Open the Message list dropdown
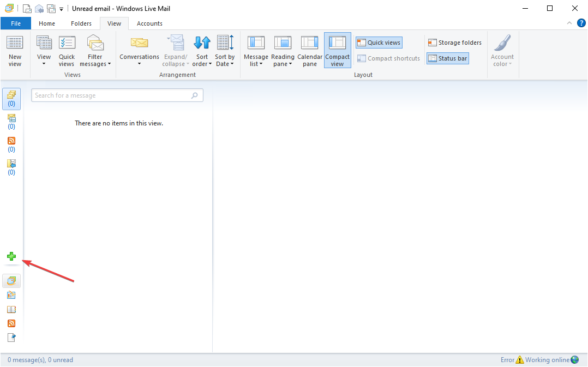 click(x=256, y=51)
